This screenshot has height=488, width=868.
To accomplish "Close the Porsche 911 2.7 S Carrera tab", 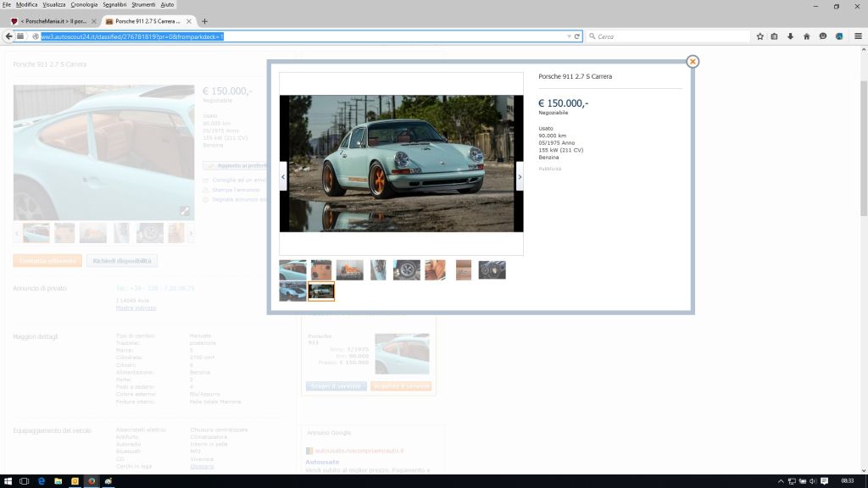I will point(189,21).
